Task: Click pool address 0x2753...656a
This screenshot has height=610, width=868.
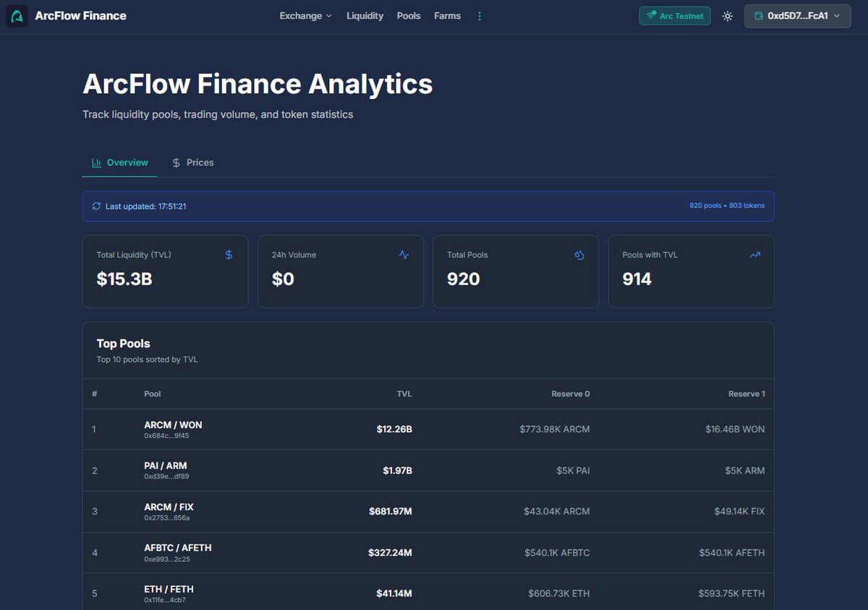Action: point(167,518)
